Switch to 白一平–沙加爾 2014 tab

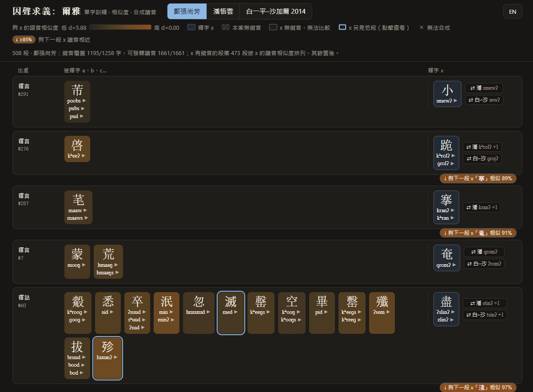point(276,12)
